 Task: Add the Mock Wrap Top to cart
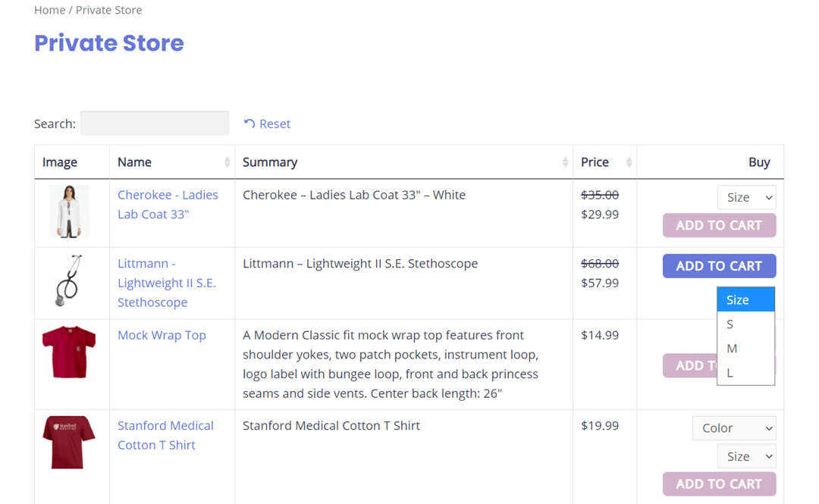coord(690,365)
